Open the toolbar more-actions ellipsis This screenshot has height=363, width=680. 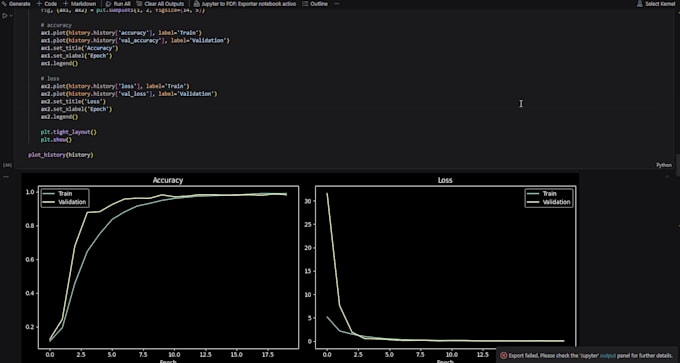tap(337, 3)
